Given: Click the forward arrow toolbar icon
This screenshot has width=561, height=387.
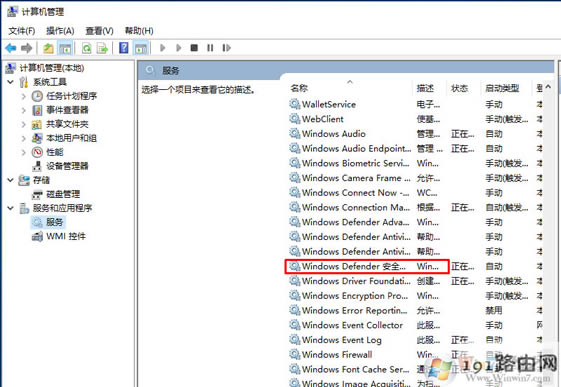Looking at the screenshot, I should coord(27,48).
